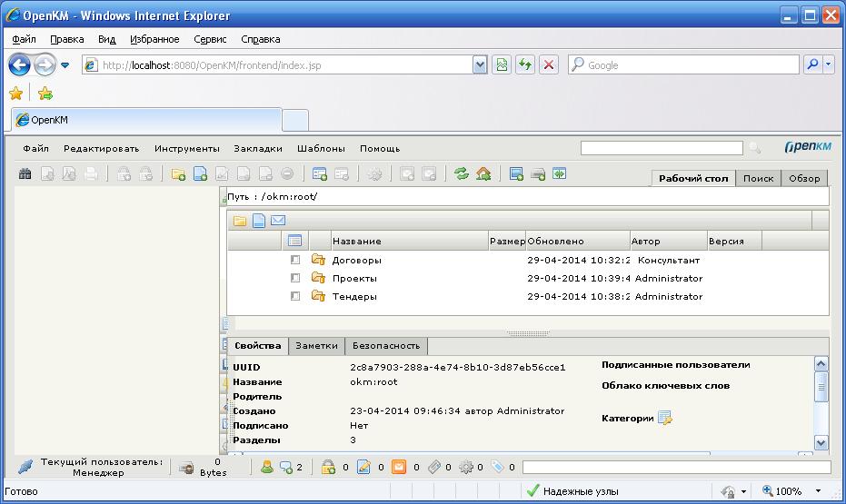Open the Инструменты menu in OpenKM
The width and height of the screenshot is (846, 504).
pyautogui.click(x=186, y=149)
